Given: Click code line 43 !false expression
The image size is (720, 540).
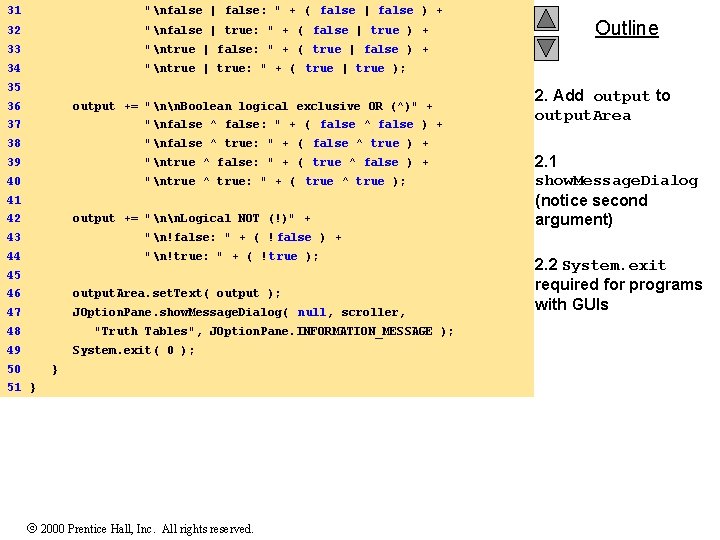Looking at the screenshot, I should coord(243,237).
